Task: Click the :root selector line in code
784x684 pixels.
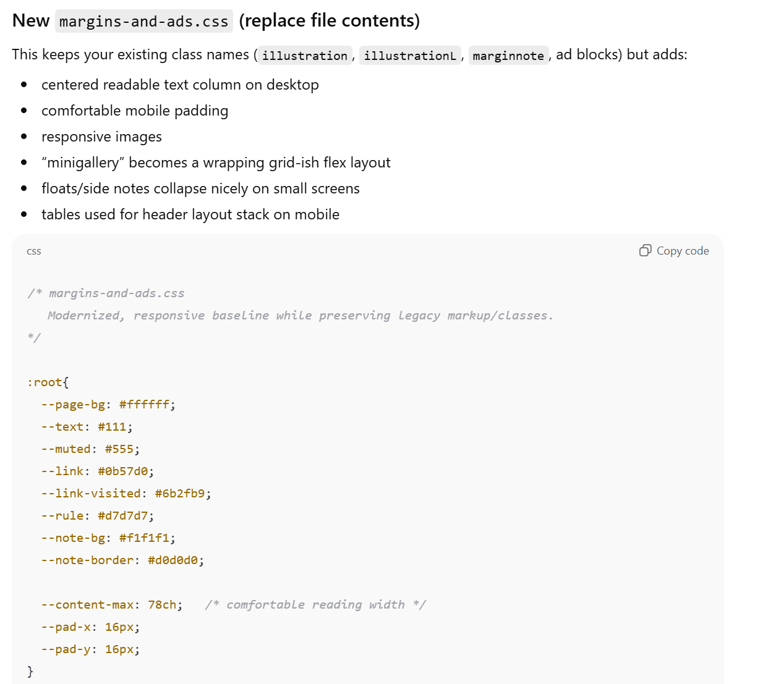Action: pos(48,382)
